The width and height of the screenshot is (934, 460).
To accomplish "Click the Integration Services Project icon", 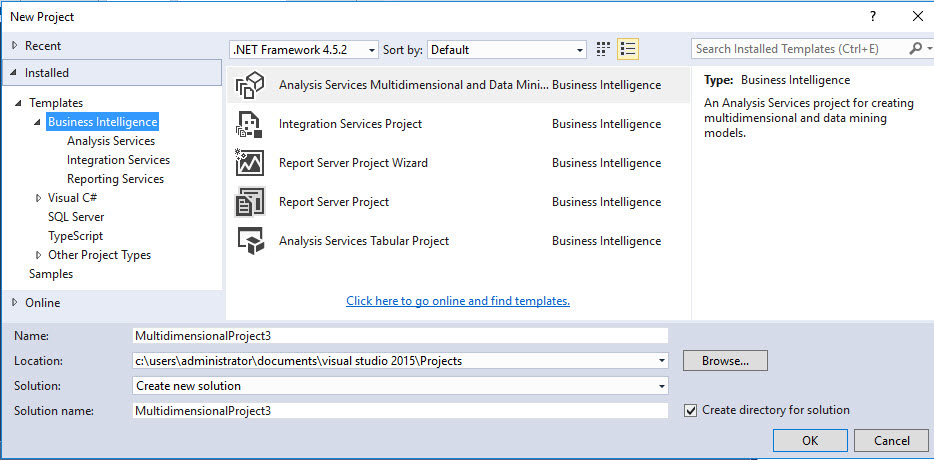I will [249, 124].
